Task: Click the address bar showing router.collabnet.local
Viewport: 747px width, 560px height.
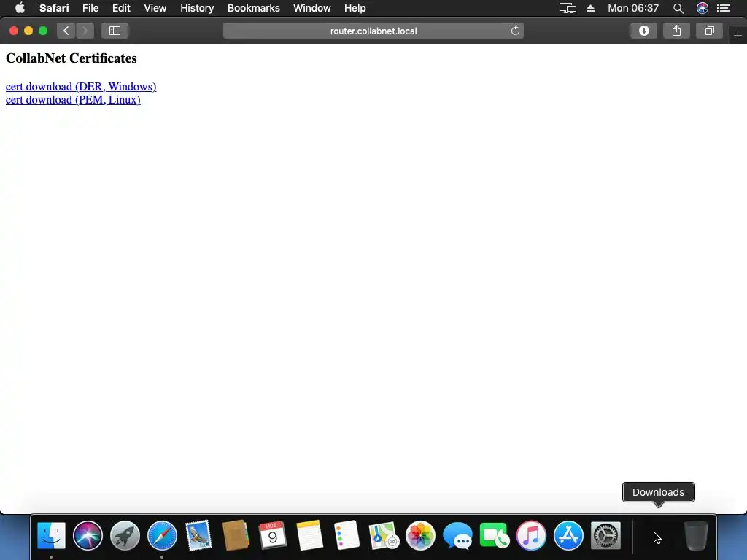Action: [373, 31]
